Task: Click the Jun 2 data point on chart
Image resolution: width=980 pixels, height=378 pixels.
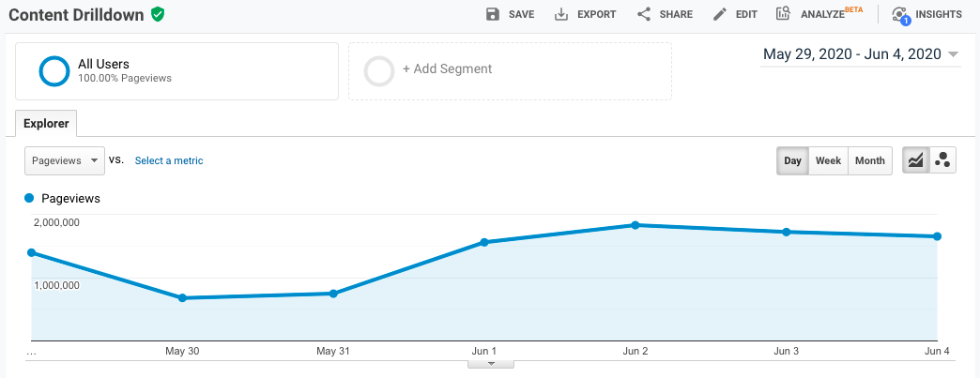Action: coord(635,225)
